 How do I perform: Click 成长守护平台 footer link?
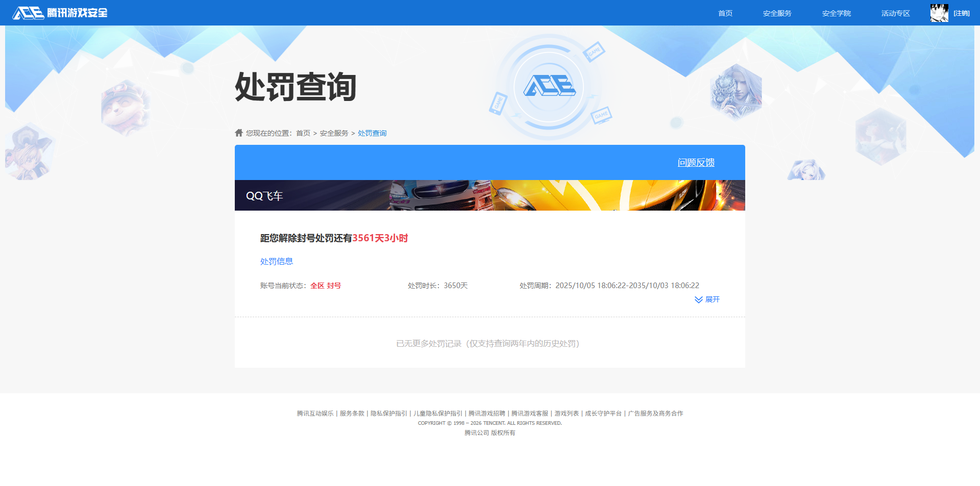[x=603, y=414]
